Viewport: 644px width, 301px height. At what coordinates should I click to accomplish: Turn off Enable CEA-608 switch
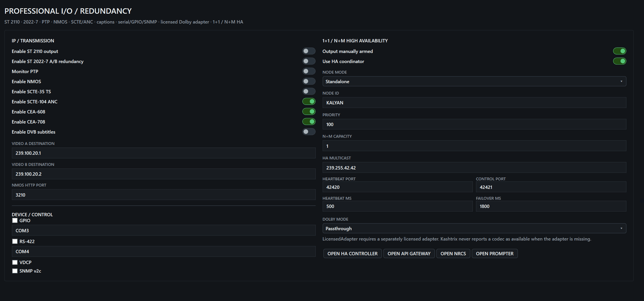[309, 111]
